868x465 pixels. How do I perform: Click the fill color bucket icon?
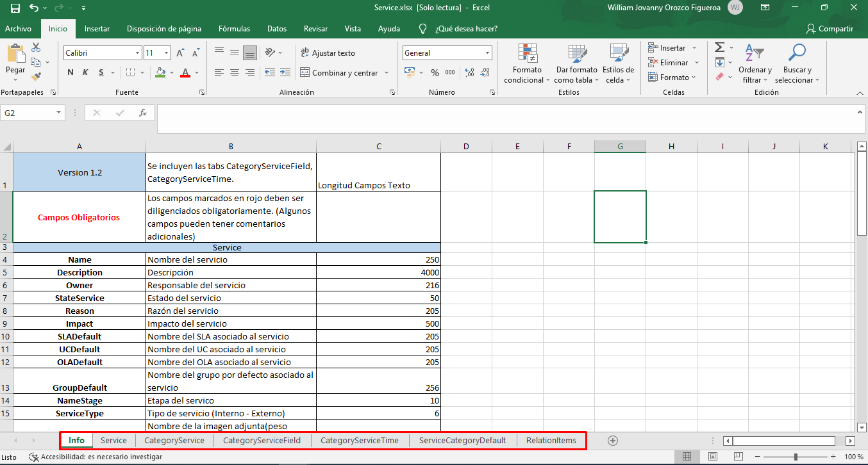[160, 72]
